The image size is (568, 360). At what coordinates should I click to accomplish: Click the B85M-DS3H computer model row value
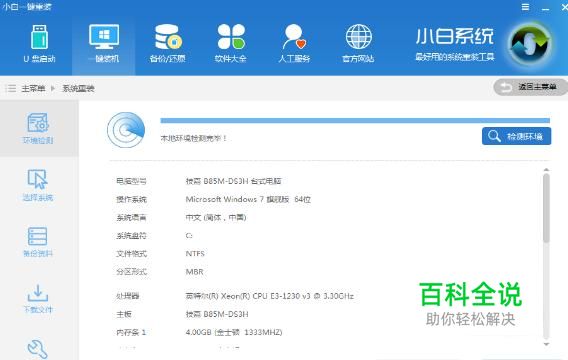click(233, 181)
